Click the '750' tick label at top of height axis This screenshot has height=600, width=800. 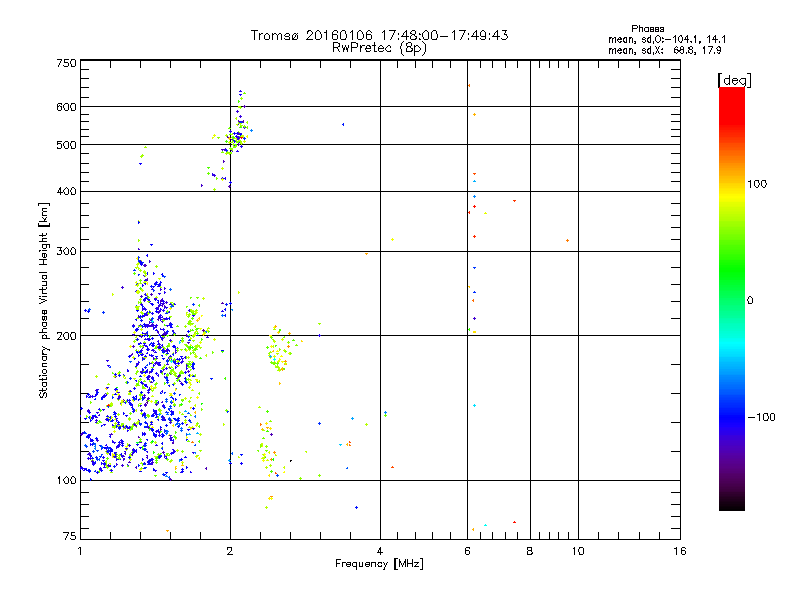point(66,63)
